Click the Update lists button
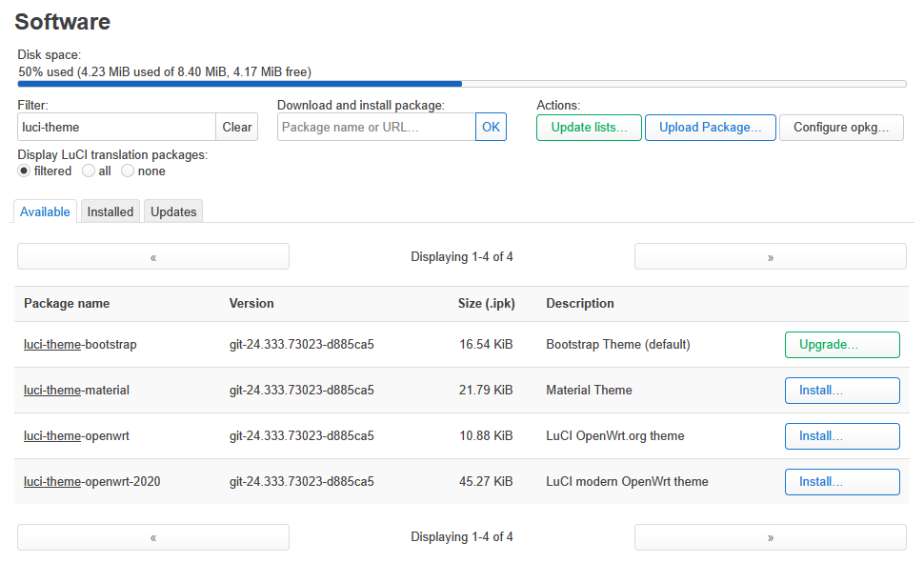The height and width of the screenshot is (563, 924). (x=589, y=128)
